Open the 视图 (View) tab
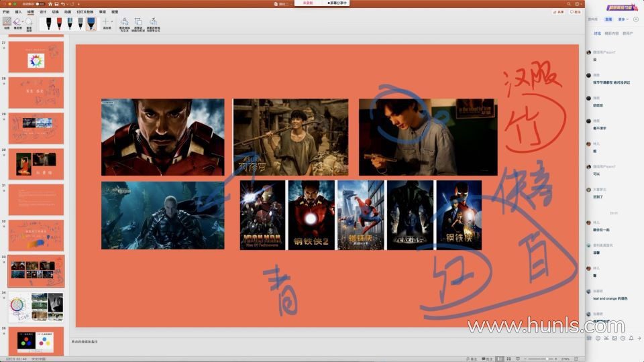 pos(115,12)
